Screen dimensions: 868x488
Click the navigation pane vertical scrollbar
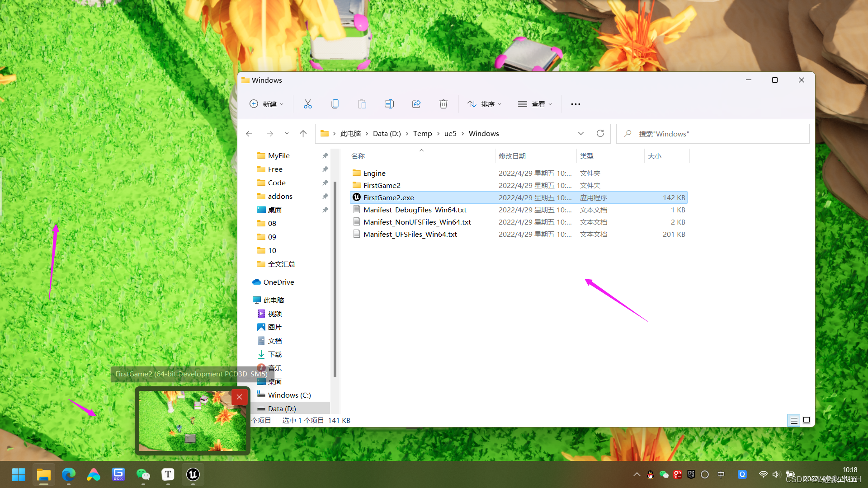(335, 279)
